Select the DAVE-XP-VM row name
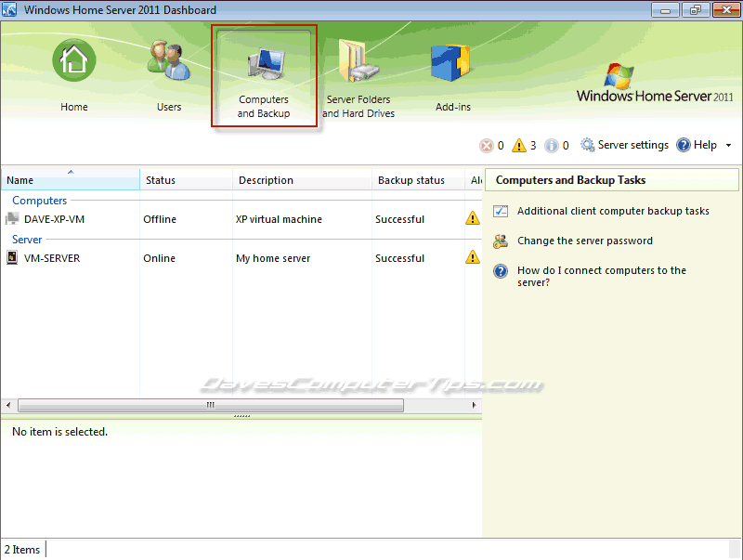 tap(54, 219)
